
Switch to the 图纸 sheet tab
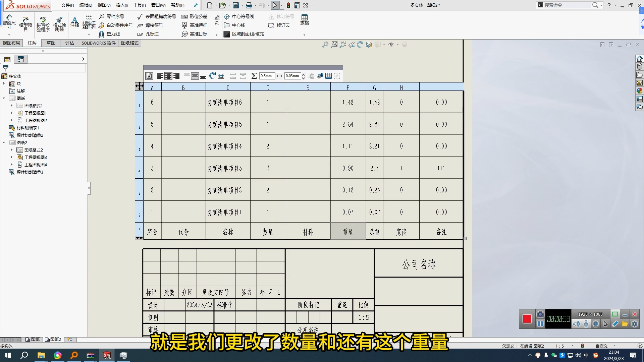tap(33, 340)
